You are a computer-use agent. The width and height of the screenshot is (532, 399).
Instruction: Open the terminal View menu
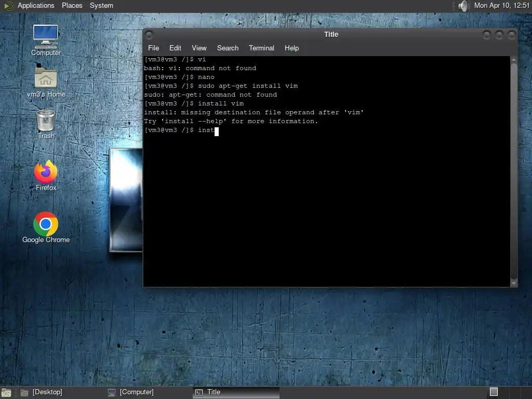coord(199,48)
